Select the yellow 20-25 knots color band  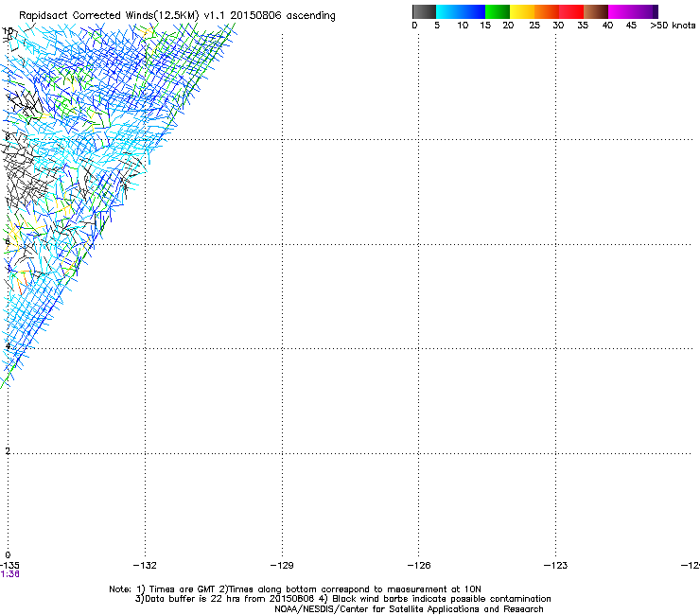[x=522, y=11]
